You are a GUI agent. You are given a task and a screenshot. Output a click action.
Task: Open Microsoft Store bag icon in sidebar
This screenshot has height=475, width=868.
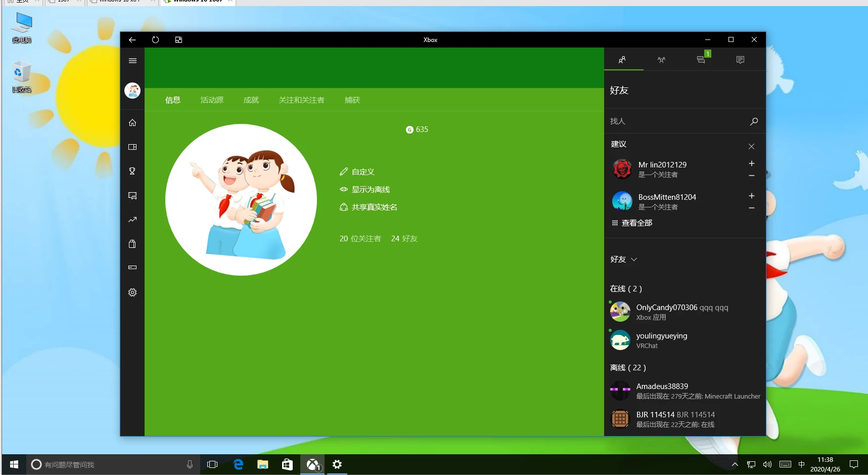(132, 244)
